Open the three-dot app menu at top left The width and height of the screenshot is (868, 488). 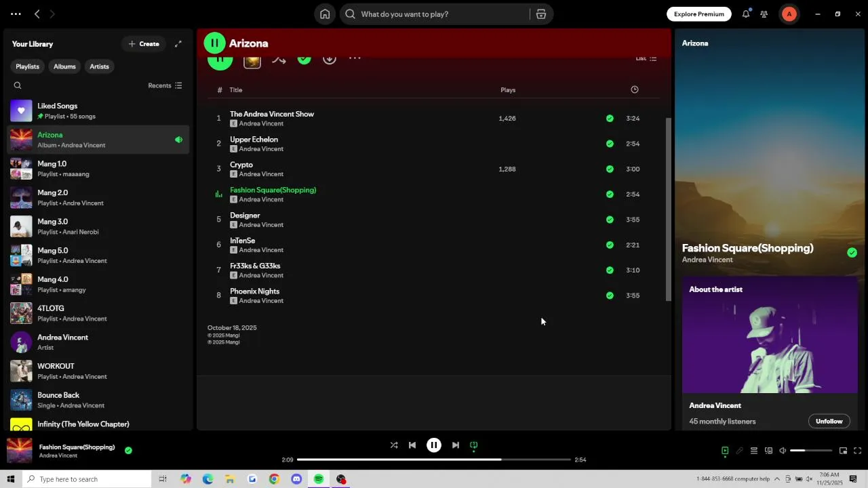tap(16, 14)
